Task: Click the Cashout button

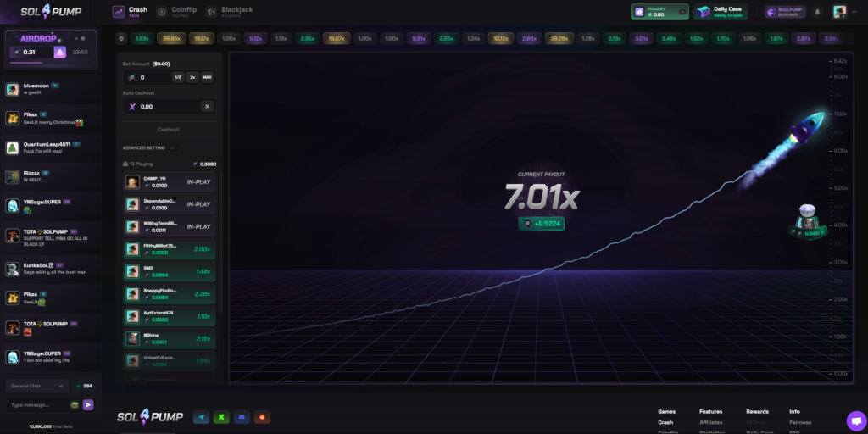Action: (169, 130)
